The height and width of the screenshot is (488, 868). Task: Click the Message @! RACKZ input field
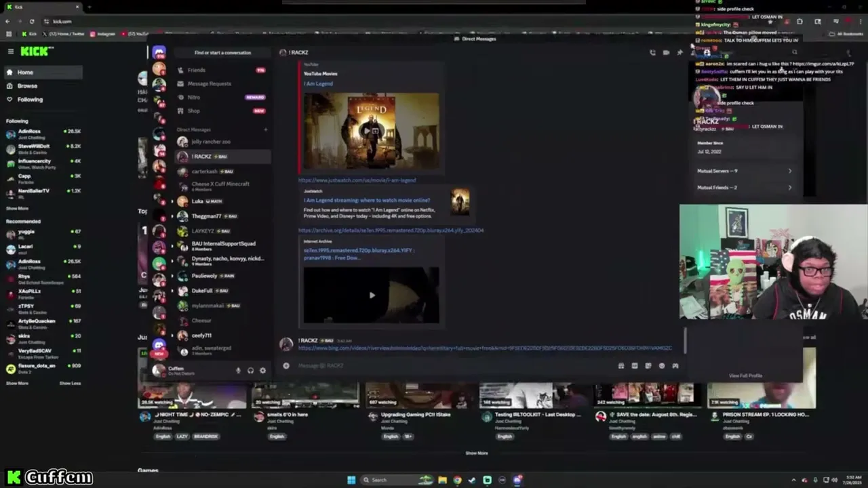pyautogui.click(x=454, y=366)
